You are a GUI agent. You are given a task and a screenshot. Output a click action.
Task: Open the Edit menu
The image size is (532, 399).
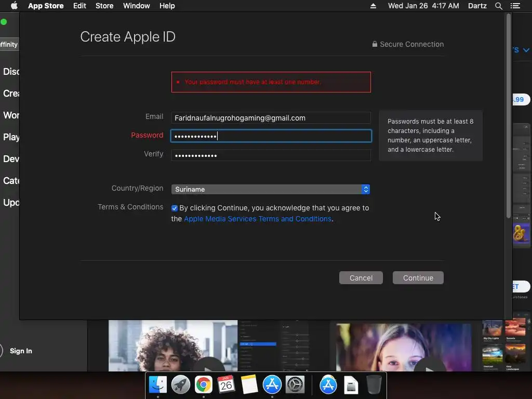click(x=79, y=6)
